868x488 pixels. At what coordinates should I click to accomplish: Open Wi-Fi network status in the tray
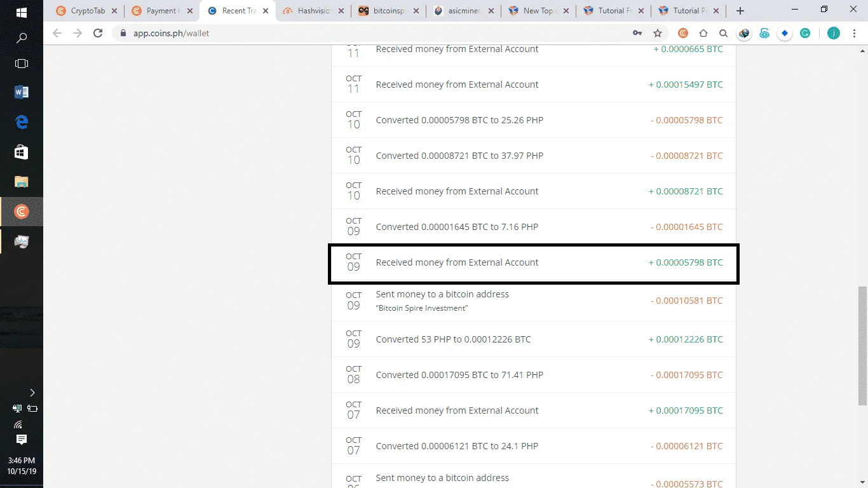18,424
